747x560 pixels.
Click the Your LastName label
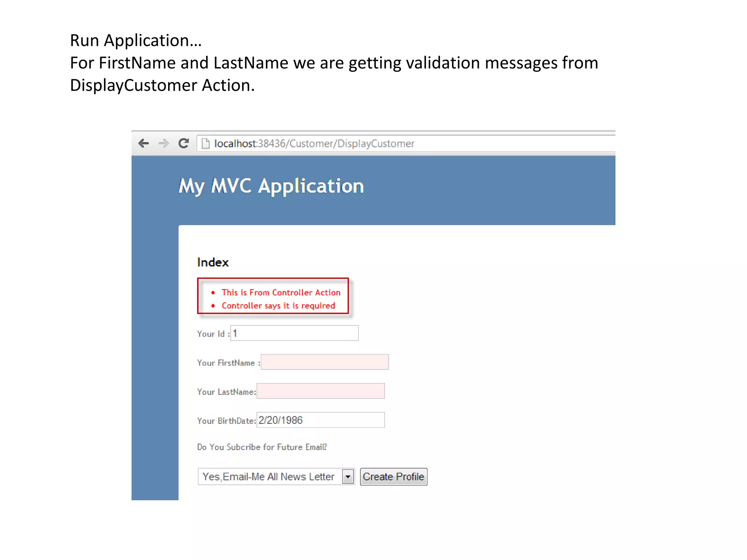click(226, 392)
